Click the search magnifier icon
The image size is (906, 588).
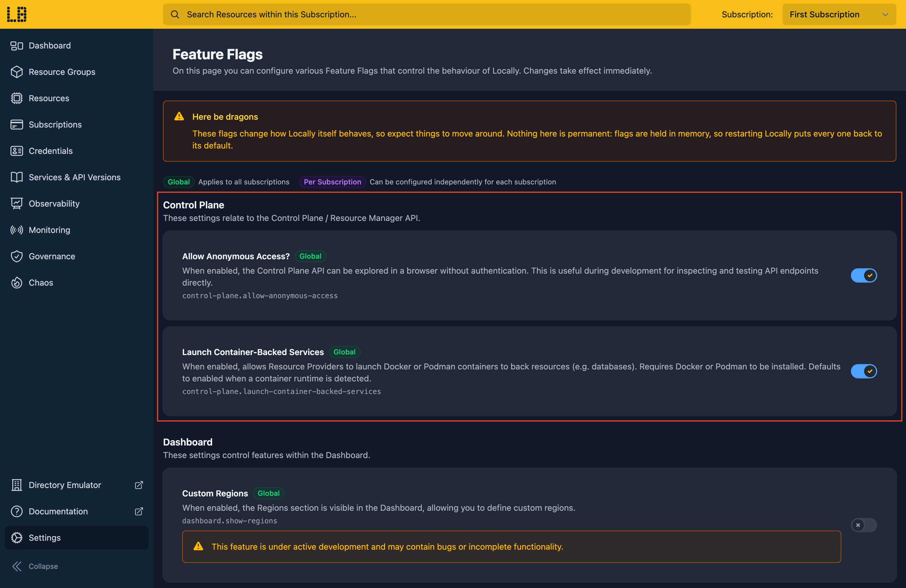tap(175, 14)
